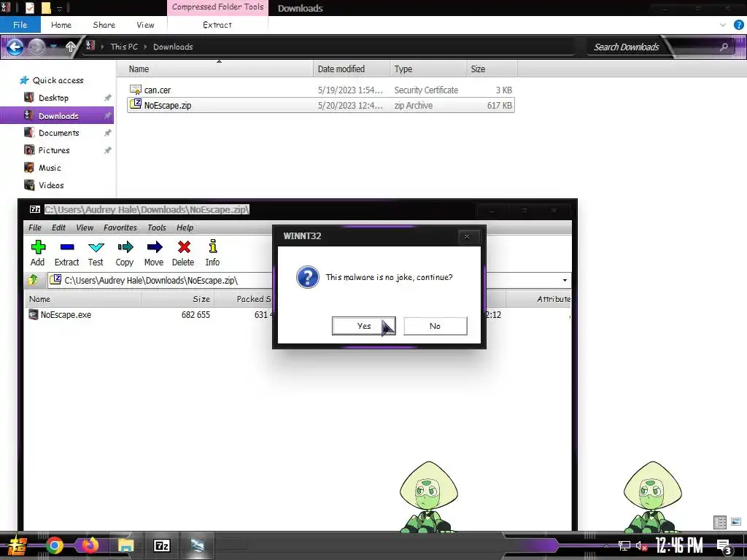The image size is (747, 560).
Task: Sort Explorer files by the Type column
Action: point(427,69)
